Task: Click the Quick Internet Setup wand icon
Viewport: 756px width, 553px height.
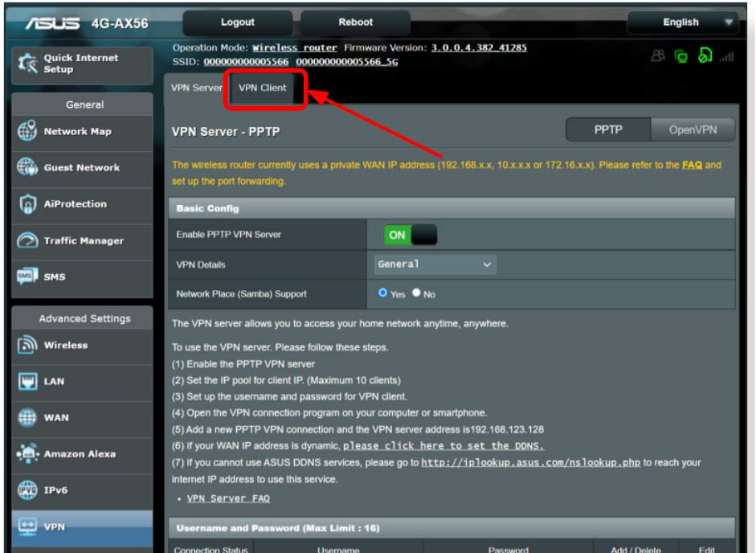Action: [27, 63]
